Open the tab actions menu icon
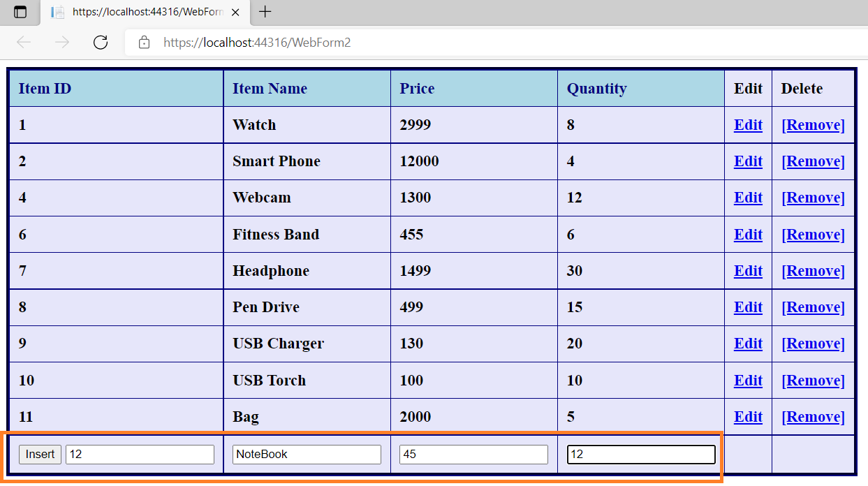This screenshot has height=486, width=868. [20, 12]
